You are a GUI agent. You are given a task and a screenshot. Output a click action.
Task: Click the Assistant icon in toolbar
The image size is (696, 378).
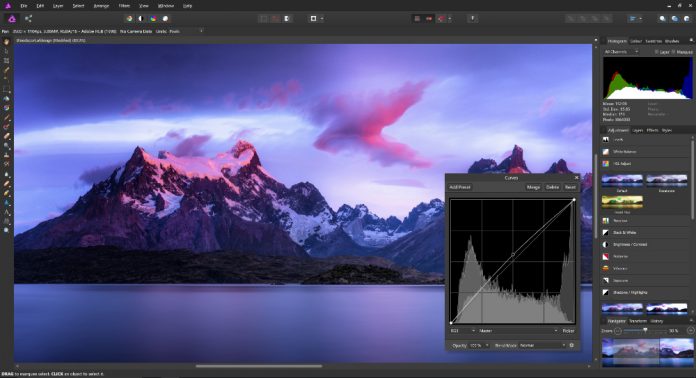(x=473, y=19)
